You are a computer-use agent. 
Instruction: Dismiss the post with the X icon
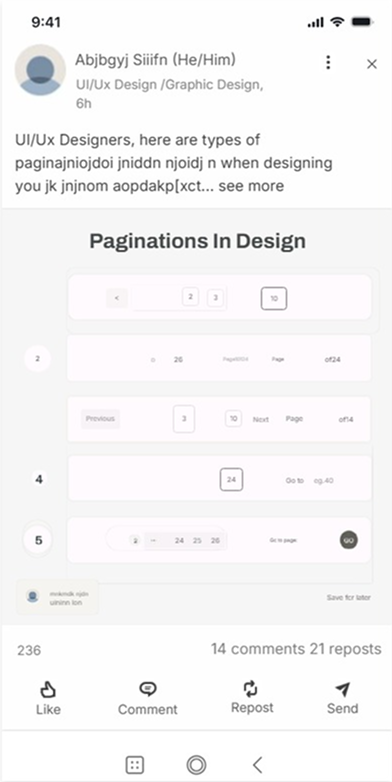[372, 64]
